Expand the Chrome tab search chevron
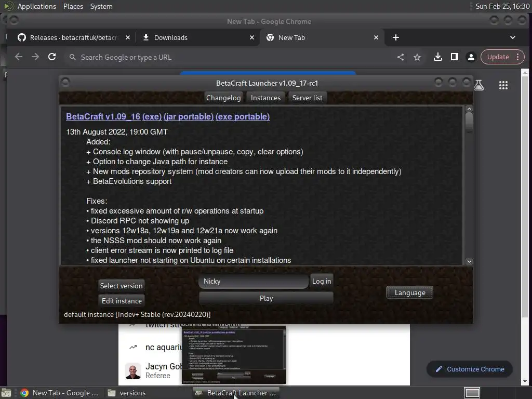The width and height of the screenshot is (532, 399). coord(513,37)
